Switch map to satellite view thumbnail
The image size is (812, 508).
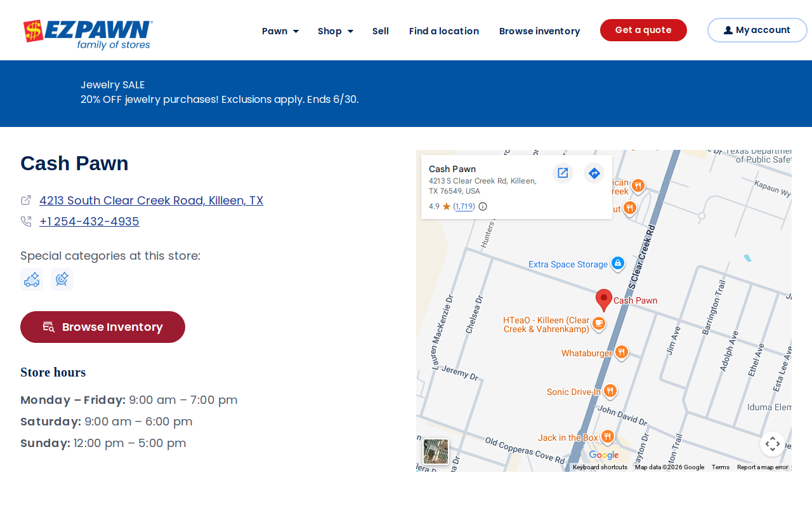(x=436, y=451)
